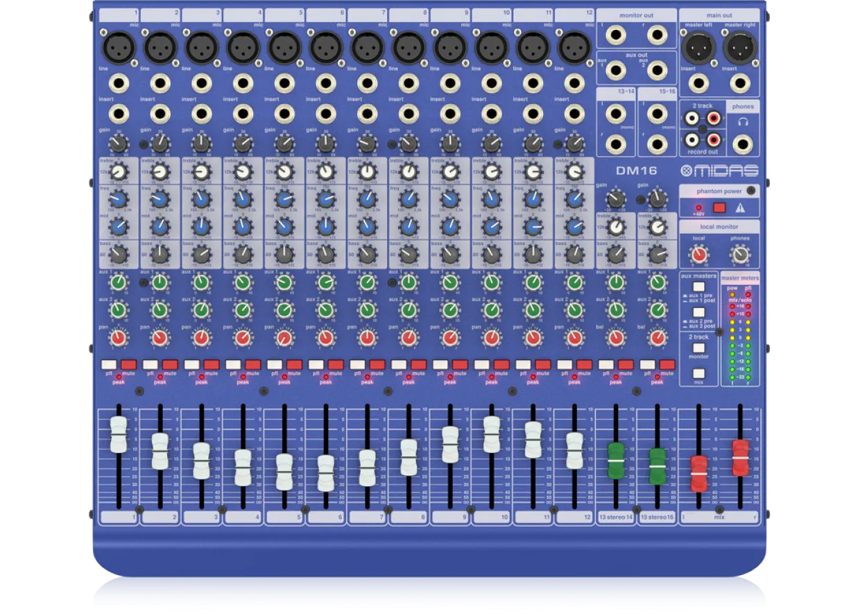Screen dimensions: 860x616
Task: Toggle pfl on channel 8
Action: 399,364
